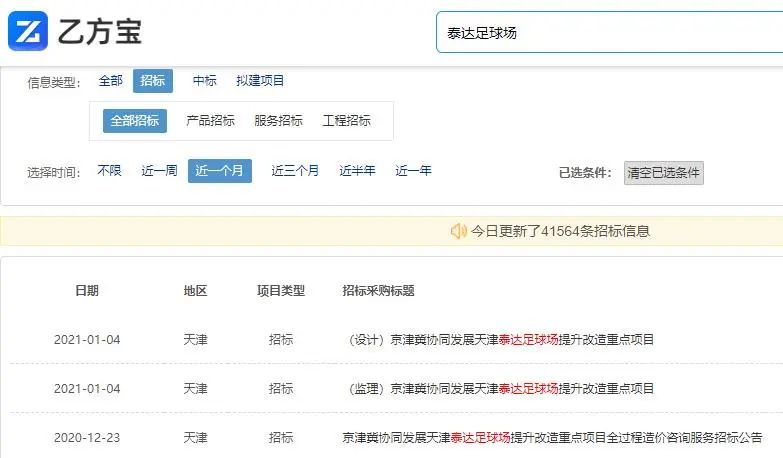Open 全过程造价咨询服务招标公告 project link
This screenshot has height=458, width=783.
[552, 438]
